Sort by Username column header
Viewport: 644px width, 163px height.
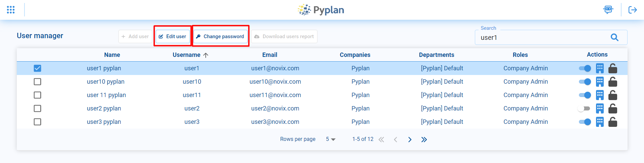point(187,55)
